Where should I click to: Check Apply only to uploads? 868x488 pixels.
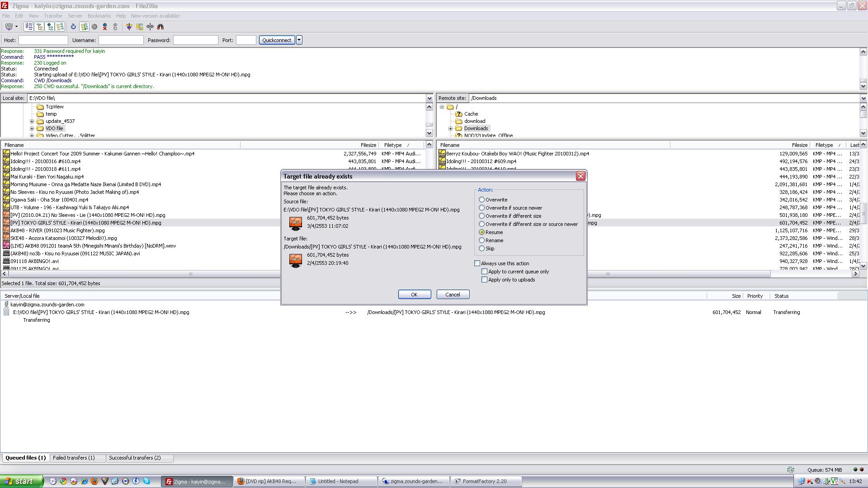coord(485,280)
